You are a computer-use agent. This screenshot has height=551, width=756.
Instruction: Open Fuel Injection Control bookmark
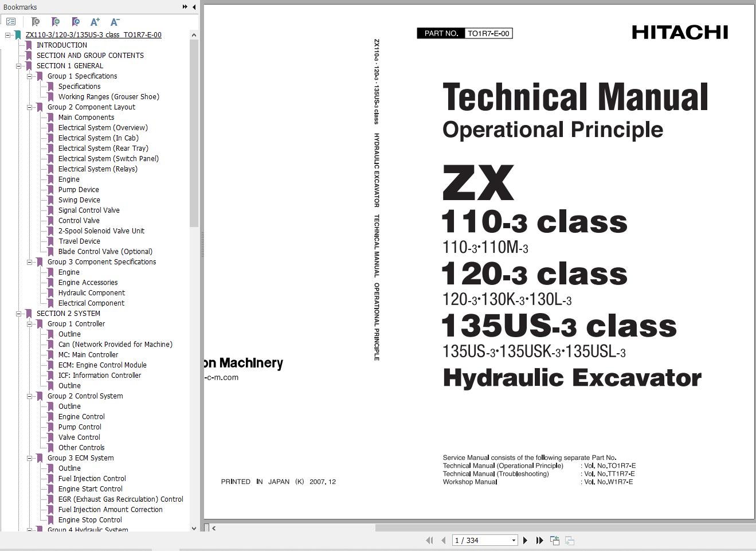pos(92,479)
